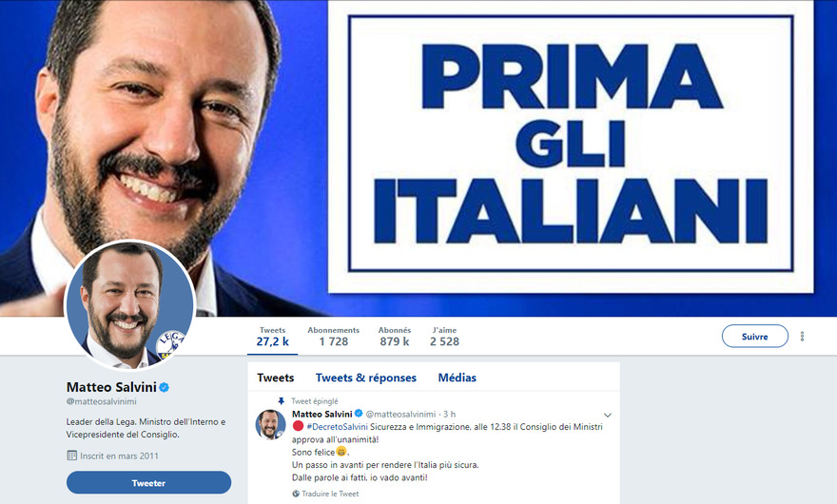Click the calendar icon beside join date

(x=71, y=456)
